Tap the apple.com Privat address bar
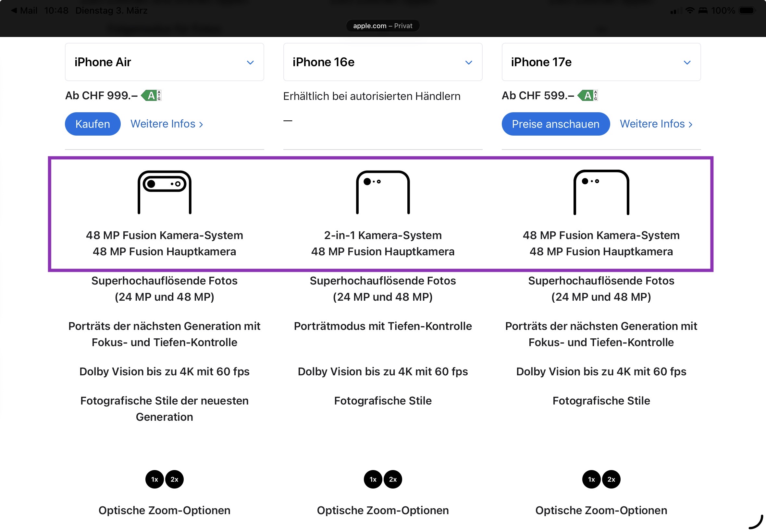 (x=382, y=26)
